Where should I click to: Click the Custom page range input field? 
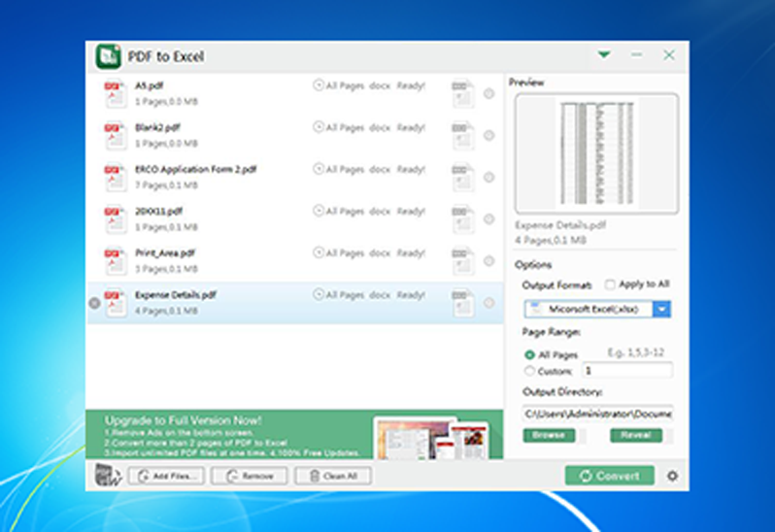(627, 371)
